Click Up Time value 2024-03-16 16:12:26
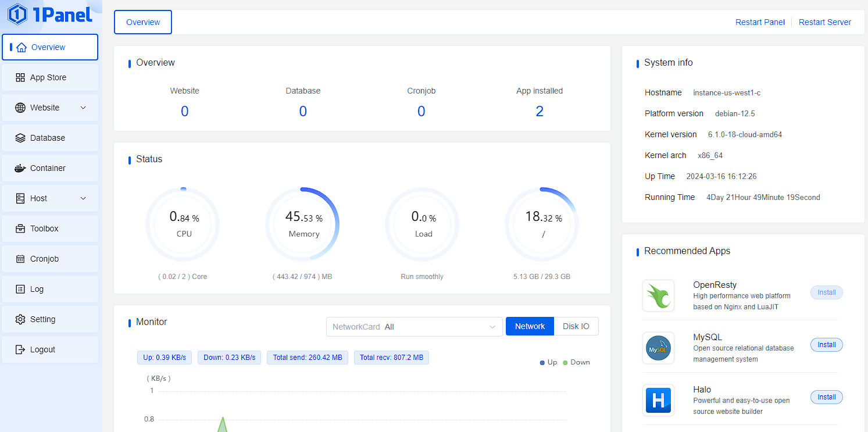The height and width of the screenshot is (432, 868). (721, 177)
